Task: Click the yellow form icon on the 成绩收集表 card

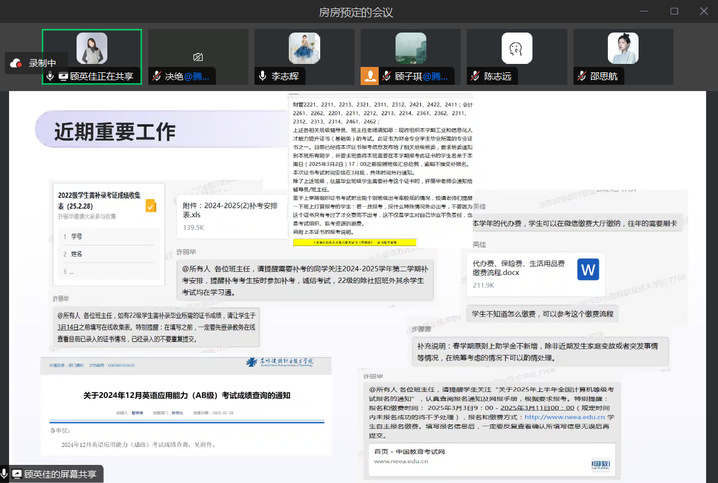Action: pos(150,206)
